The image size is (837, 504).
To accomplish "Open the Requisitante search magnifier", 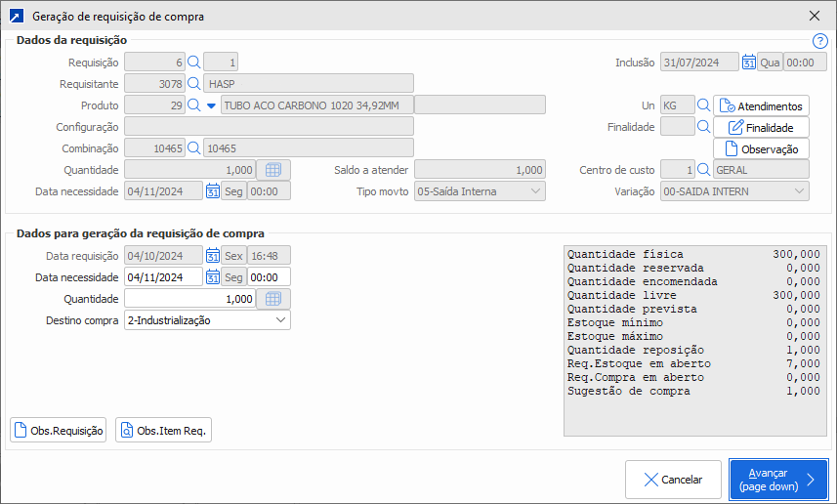I will coord(193,84).
